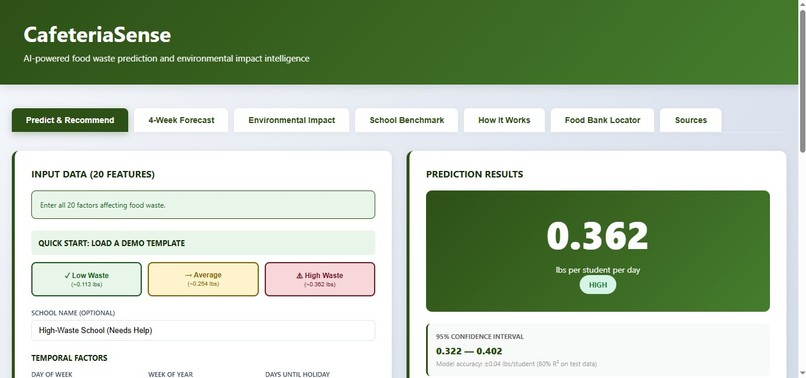Open the Environmental Impact tab
The height and width of the screenshot is (378, 806).
[x=291, y=120]
